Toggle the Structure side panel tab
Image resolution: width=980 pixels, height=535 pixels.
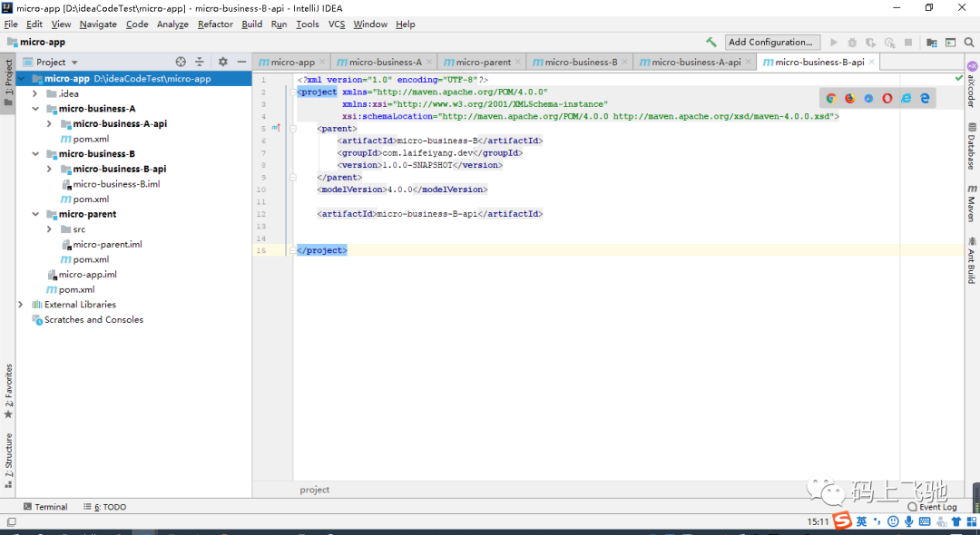pyautogui.click(x=8, y=460)
